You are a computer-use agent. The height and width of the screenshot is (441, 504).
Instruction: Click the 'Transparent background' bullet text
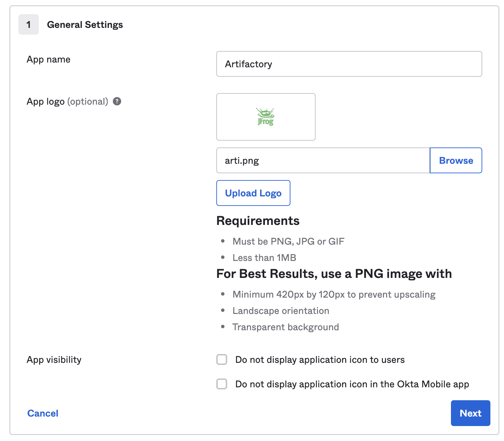[x=286, y=327]
